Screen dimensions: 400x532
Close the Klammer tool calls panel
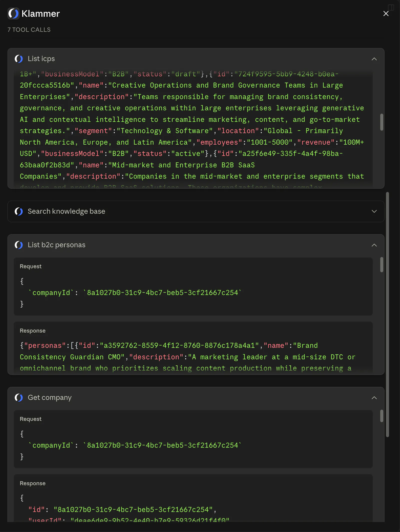coord(386,14)
